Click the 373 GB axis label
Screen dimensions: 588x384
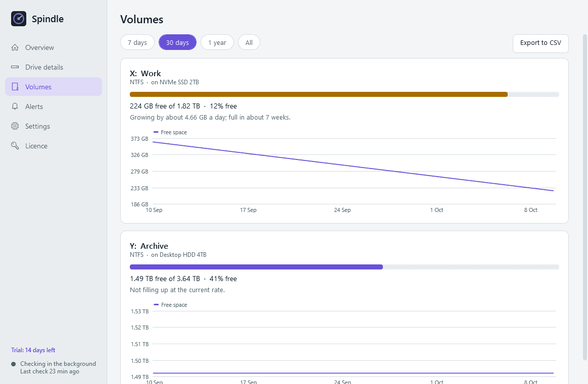139,139
